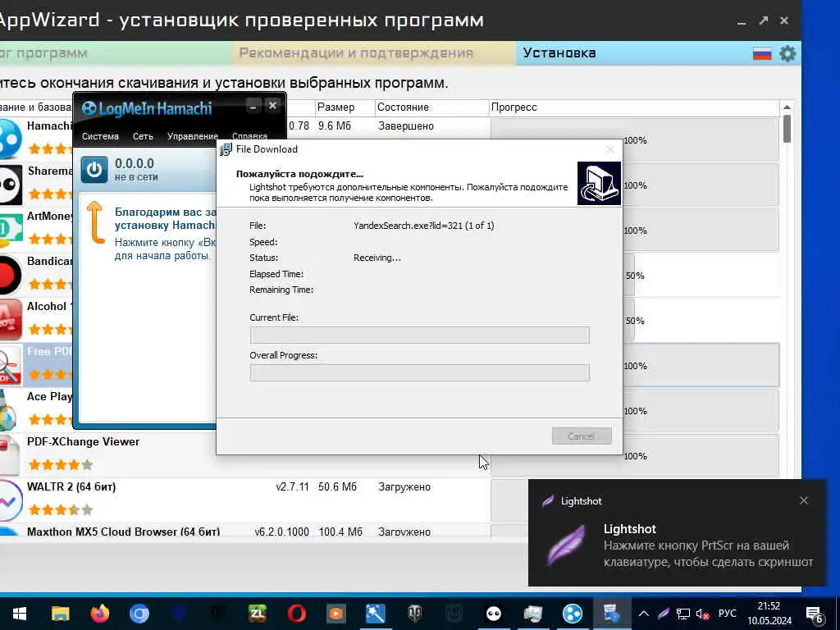
Task: Open the Shareman eyes taskbar icon
Action: pos(494,614)
